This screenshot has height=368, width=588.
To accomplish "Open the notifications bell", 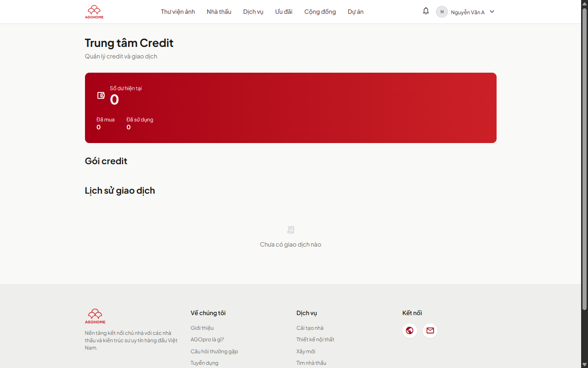I will coord(426,11).
